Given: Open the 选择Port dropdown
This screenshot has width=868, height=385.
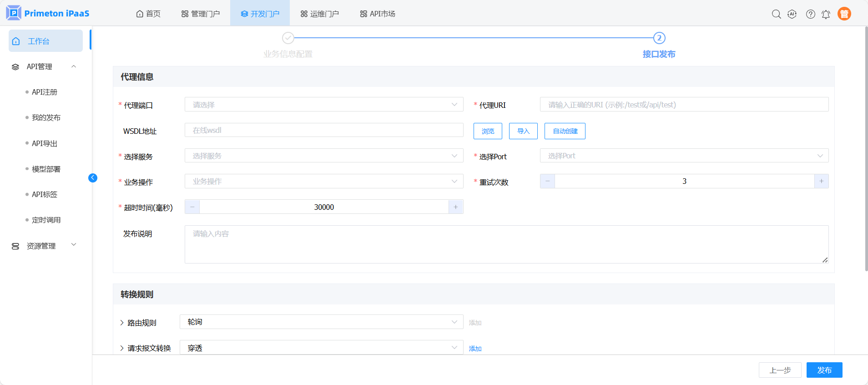Looking at the screenshot, I should [x=684, y=156].
